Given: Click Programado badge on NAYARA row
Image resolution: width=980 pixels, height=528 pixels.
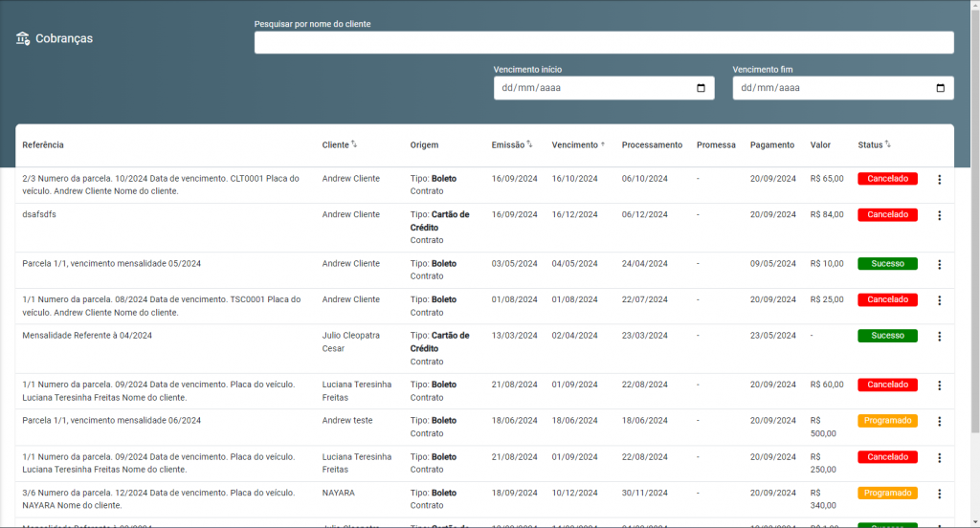Looking at the screenshot, I should click(x=887, y=493).
